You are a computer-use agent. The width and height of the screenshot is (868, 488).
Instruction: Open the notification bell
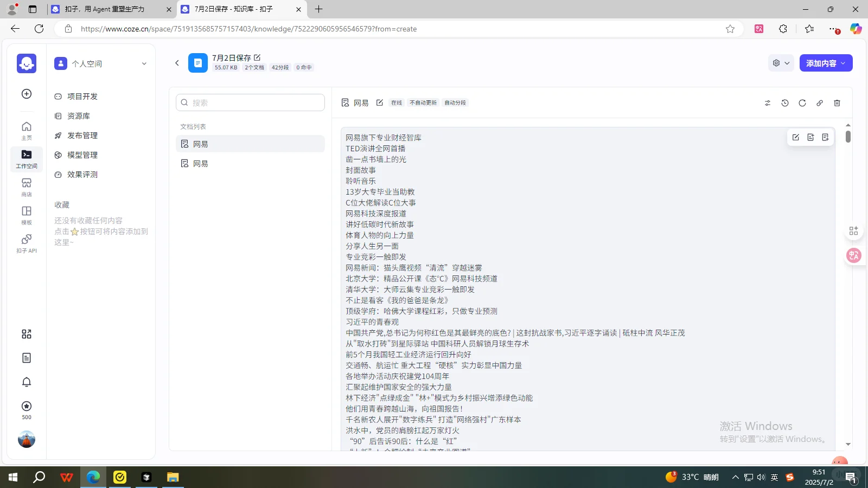click(27, 382)
